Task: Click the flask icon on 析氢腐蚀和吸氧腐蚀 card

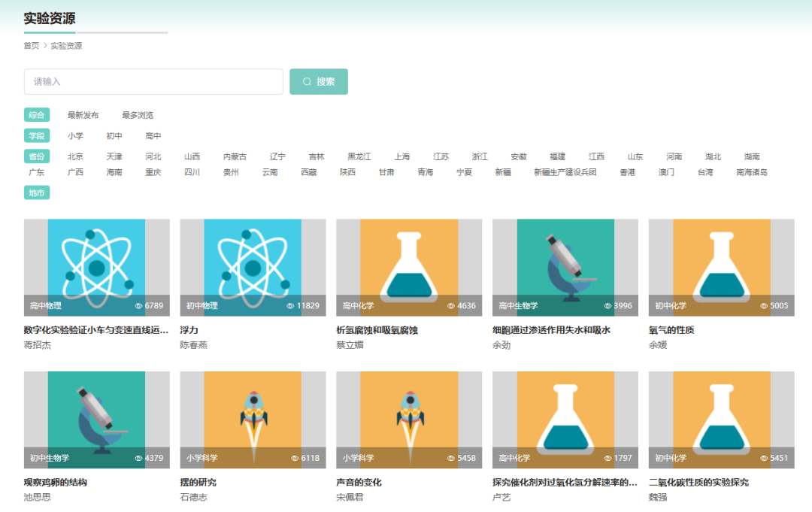Action: 409,265
